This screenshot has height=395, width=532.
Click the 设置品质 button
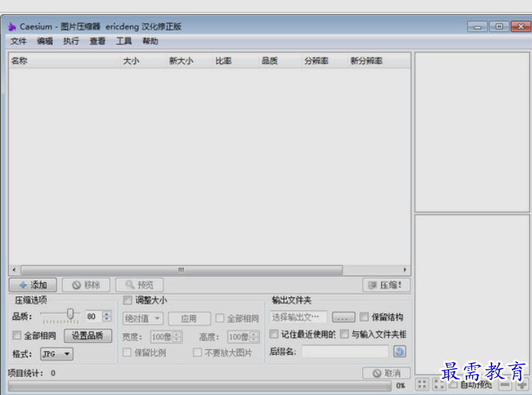tap(88, 336)
